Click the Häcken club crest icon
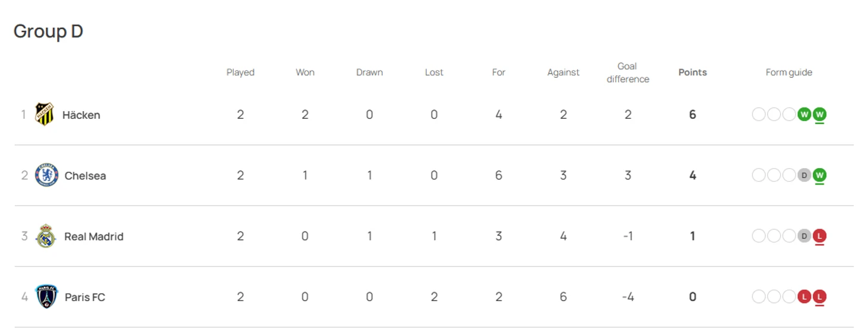 [x=45, y=114]
